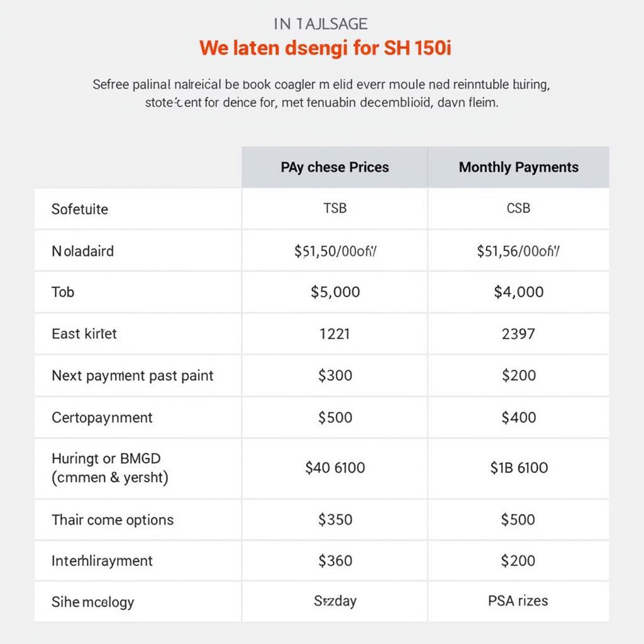Click the $350 cell for Thair come options

[335, 519]
